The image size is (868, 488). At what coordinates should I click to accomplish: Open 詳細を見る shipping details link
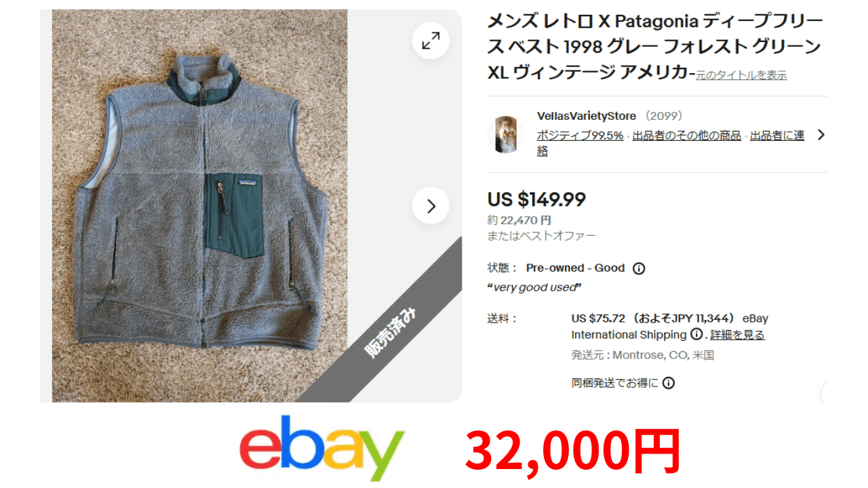tap(737, 334)
